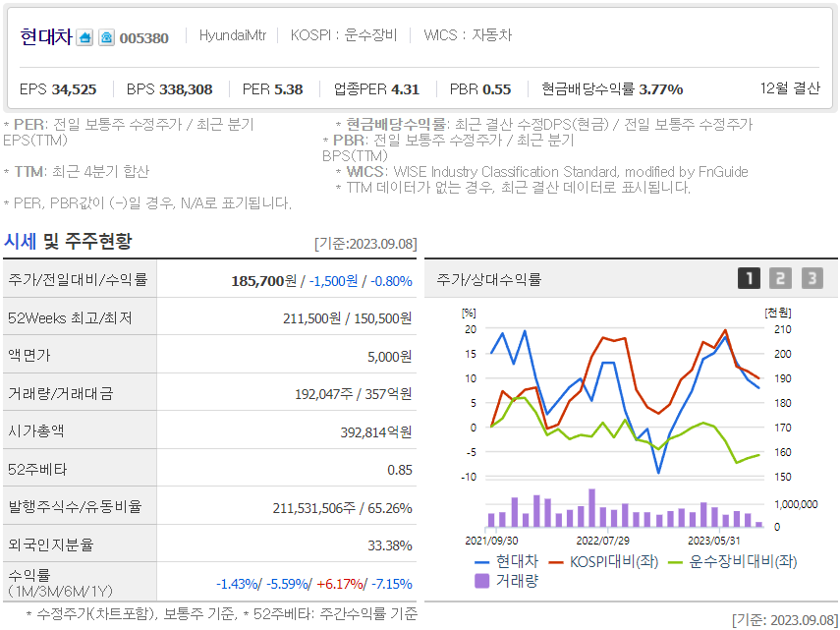Select the price change -1,500원

click(x=333, y=281)
